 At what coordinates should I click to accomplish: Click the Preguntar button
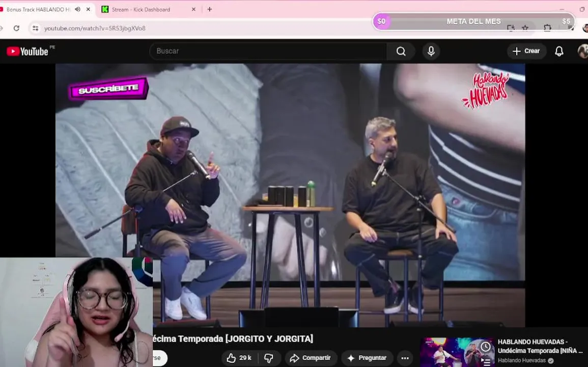pos(367,358)
